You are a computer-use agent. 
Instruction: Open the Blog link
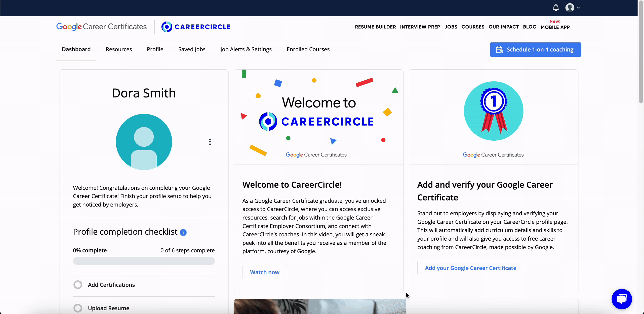[x=530, y=27]
